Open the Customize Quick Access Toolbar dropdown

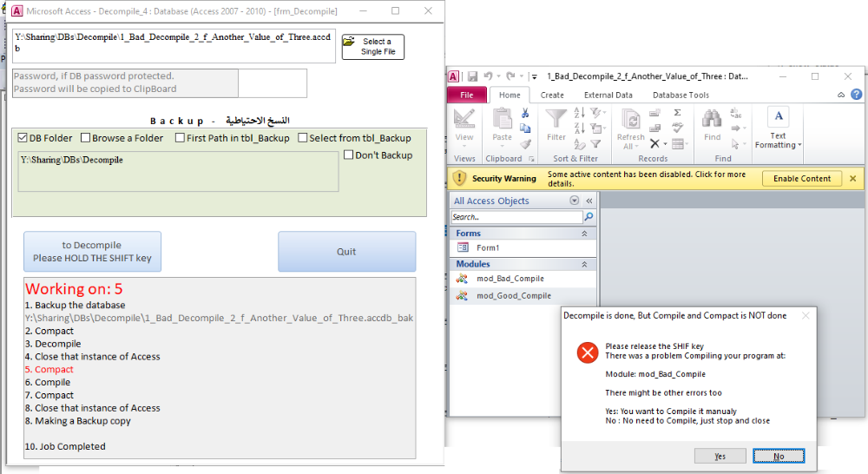[534, 76]
